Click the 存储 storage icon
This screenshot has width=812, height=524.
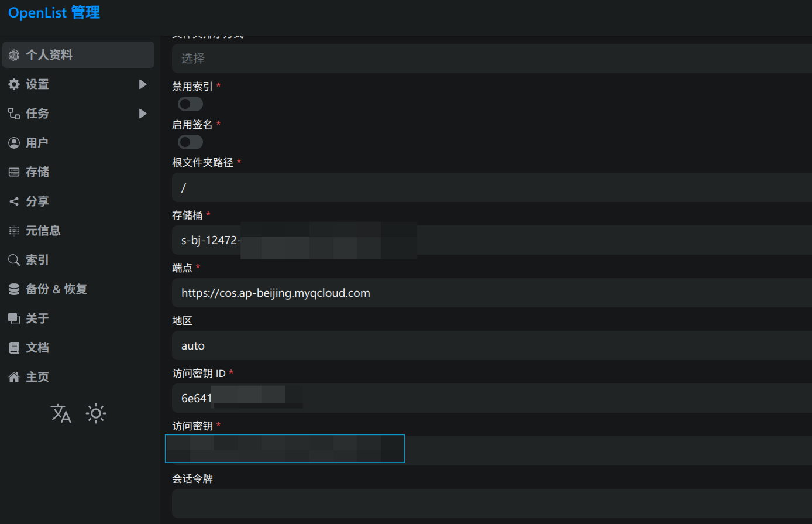14,172
